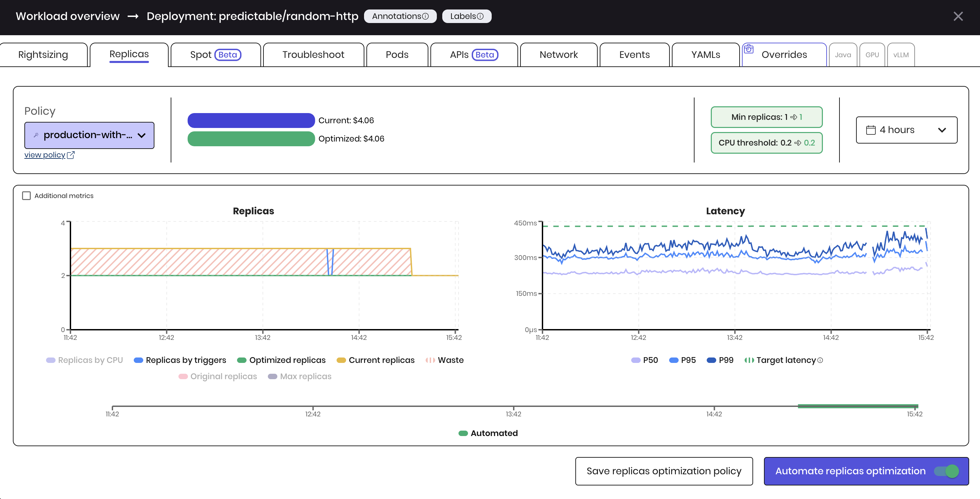Click the camera icon on Overrides tab
The height and width of the screenshot is (499, 980).
pyautogui.click(x=748, y=49)
